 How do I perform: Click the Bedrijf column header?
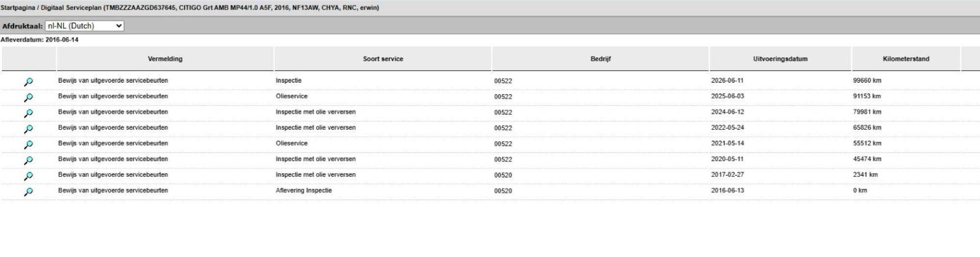point(600,59)
